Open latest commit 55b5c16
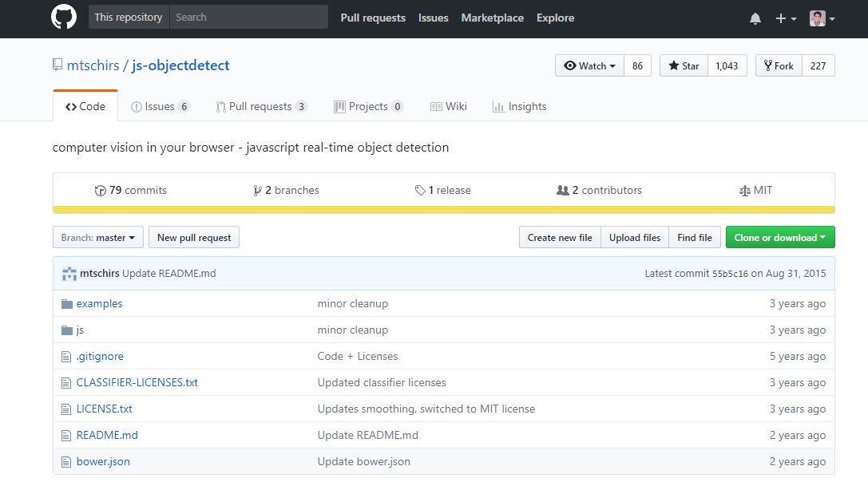 730,274
